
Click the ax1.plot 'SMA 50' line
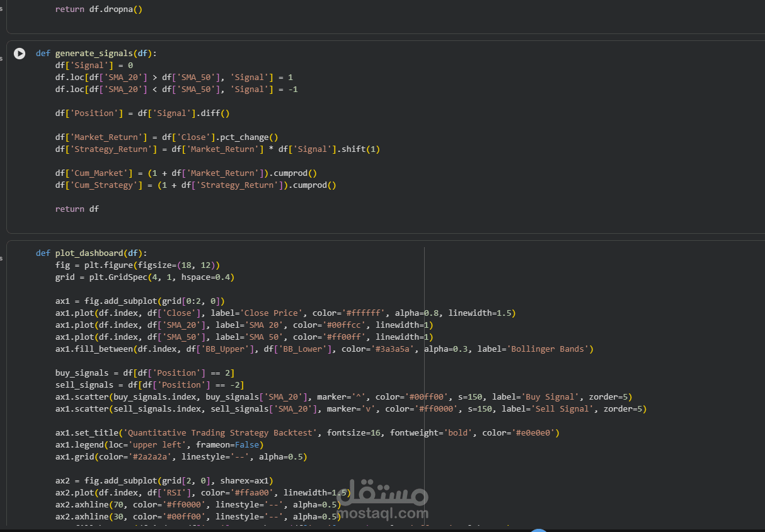[x=244, y=337]
